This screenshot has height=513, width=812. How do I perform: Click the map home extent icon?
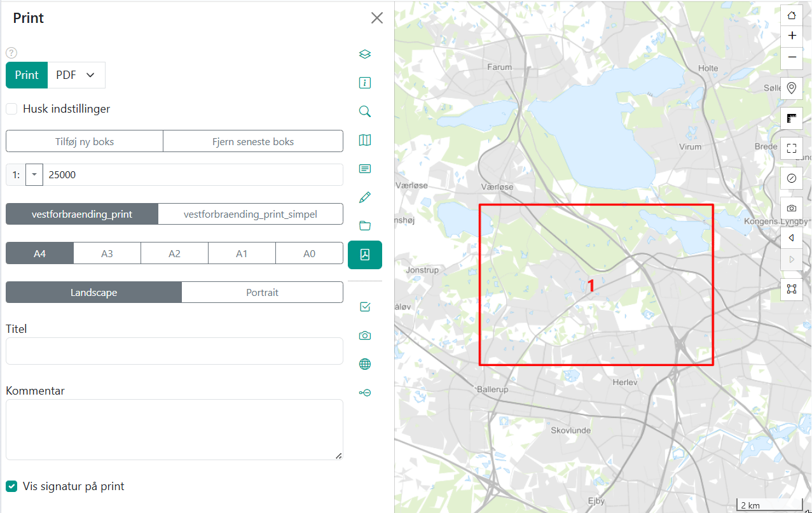(792, 16)
